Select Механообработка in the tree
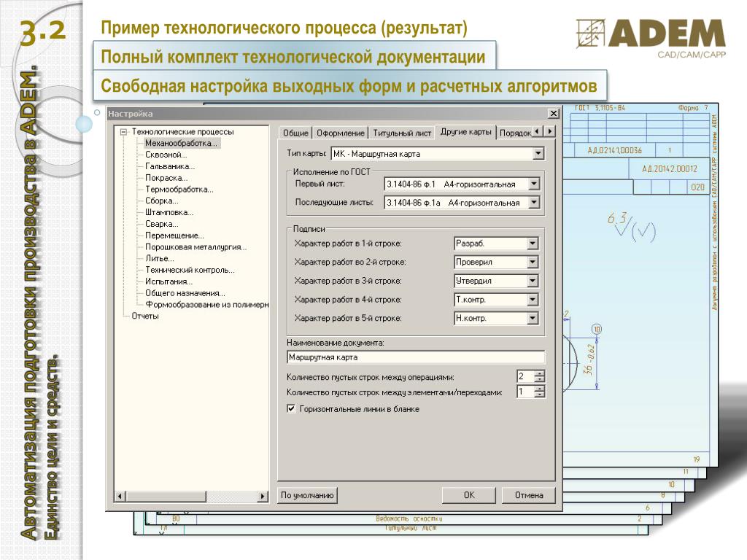Image resolution: width=747 pixels, height=560 pixels. pyautogui.click(x=181, y=143)
